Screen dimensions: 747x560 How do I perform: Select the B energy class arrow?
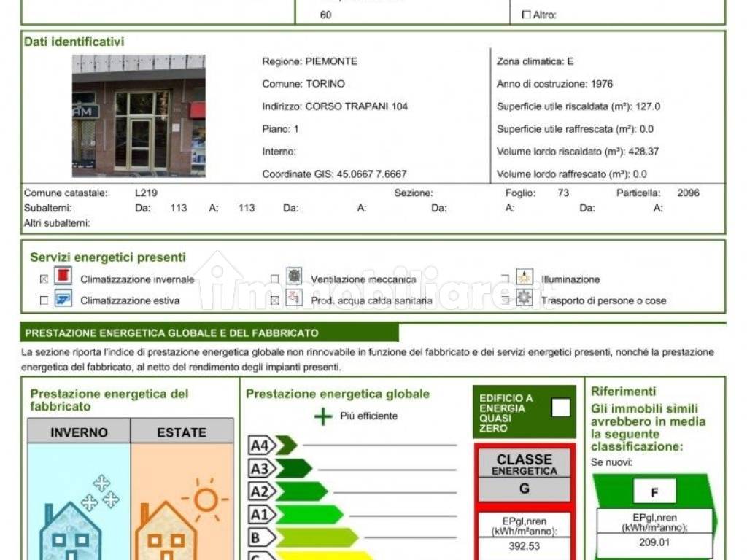(x=303, y=537)
